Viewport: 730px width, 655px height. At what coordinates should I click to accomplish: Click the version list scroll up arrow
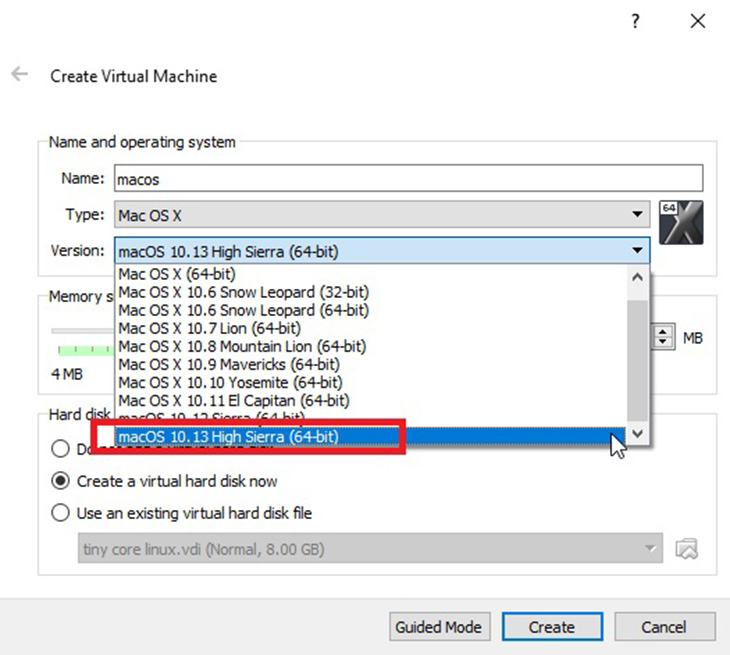tap(638, 277)
